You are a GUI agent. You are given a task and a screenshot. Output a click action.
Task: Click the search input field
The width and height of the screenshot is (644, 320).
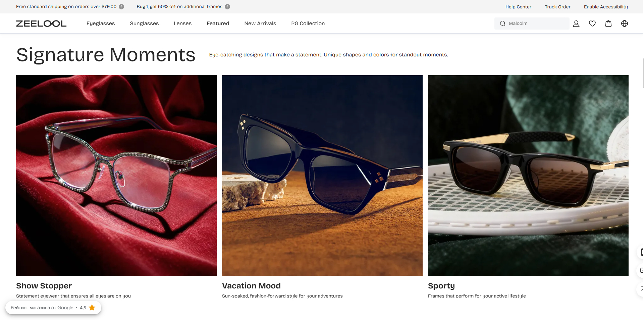click(537, 24)
